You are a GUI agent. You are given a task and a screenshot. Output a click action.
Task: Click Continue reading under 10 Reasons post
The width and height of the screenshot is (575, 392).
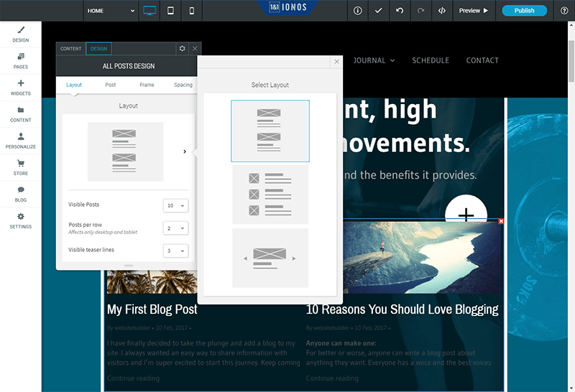(x=332, y=378)
